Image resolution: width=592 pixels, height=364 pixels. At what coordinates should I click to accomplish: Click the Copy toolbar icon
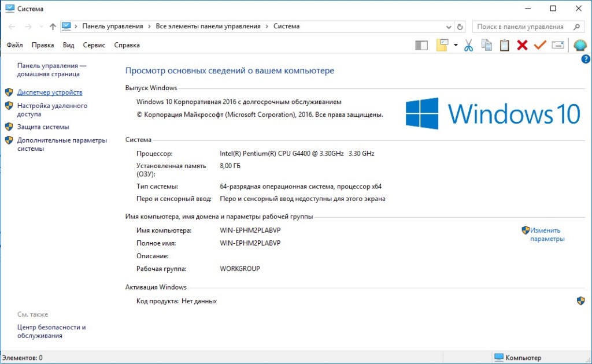point(487,45)
